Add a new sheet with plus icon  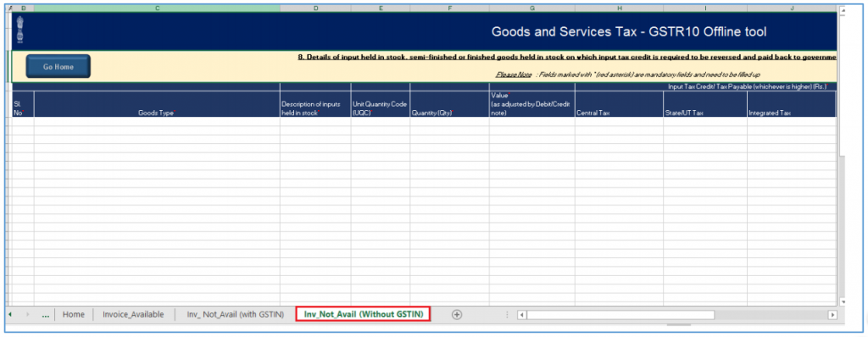click(x=457, y=314)
